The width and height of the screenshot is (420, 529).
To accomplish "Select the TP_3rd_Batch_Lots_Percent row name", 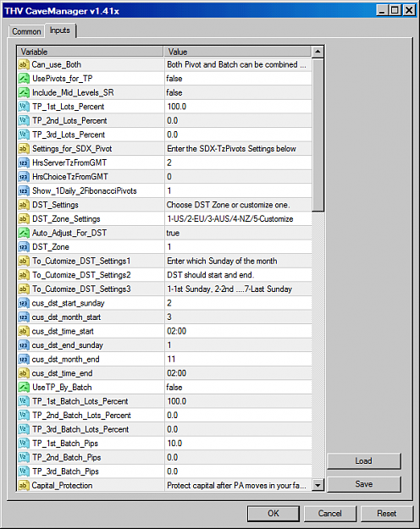I will [x=80, y=429].
